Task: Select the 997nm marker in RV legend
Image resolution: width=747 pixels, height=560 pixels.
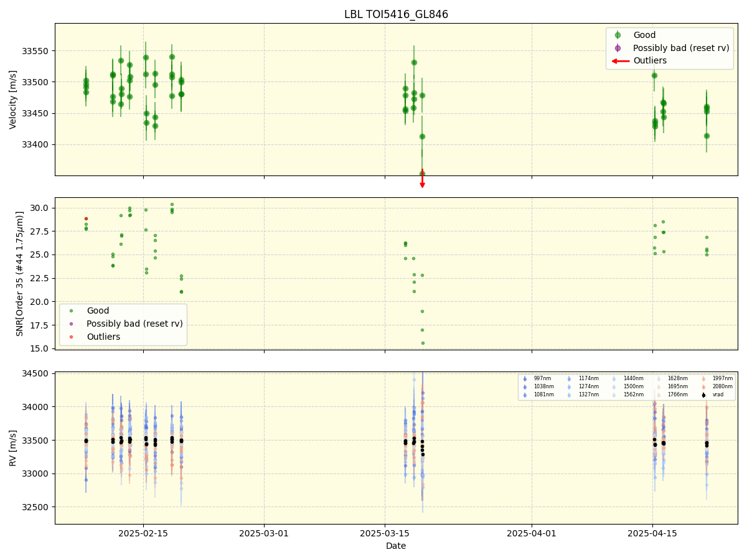Action: (x=526, y=379)
